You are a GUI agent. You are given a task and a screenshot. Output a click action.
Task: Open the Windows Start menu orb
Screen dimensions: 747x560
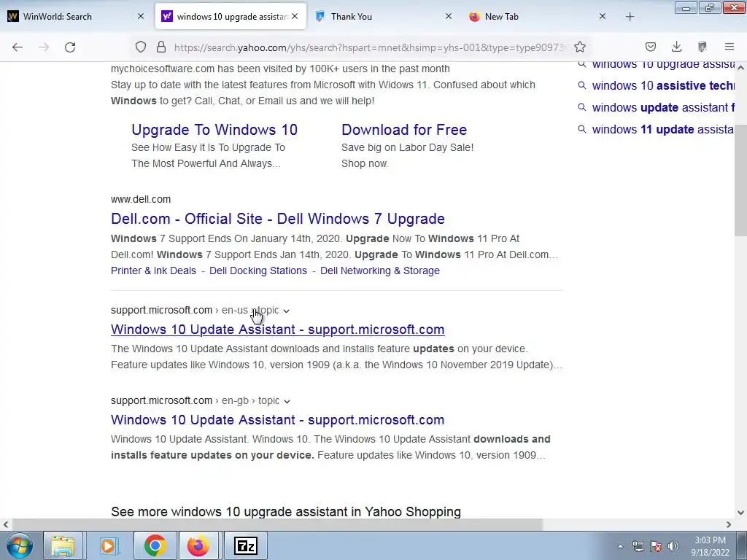tap(20, 545)
